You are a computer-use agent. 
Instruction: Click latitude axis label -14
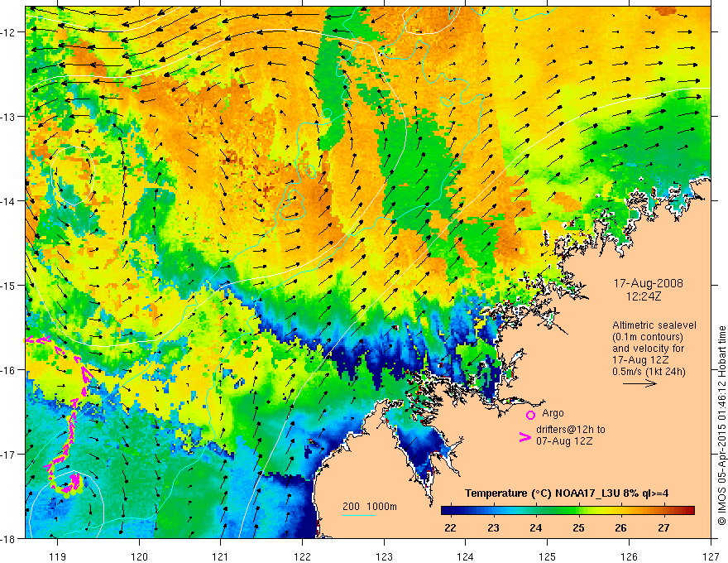click(x=8, y=201)
